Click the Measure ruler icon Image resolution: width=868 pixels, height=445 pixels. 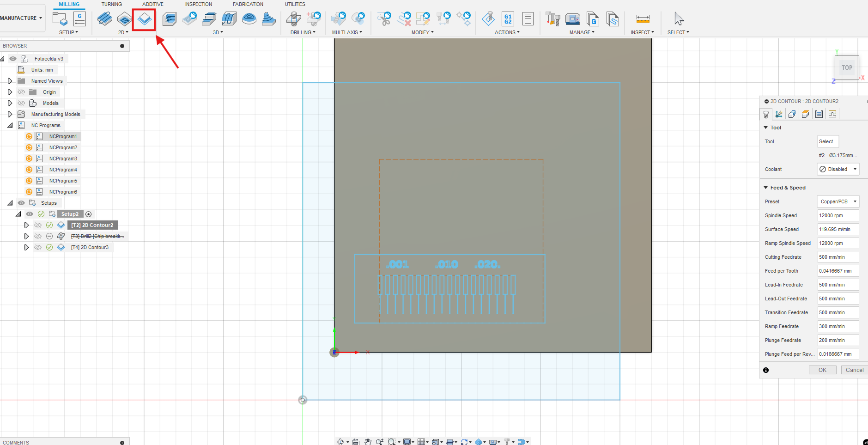tap(643, 19)
